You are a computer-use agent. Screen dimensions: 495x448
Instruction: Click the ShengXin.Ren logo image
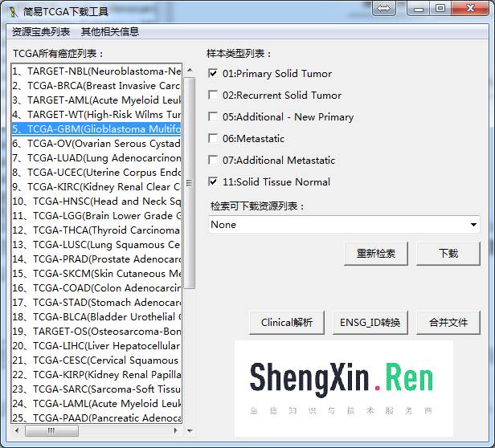click(344, 389)
